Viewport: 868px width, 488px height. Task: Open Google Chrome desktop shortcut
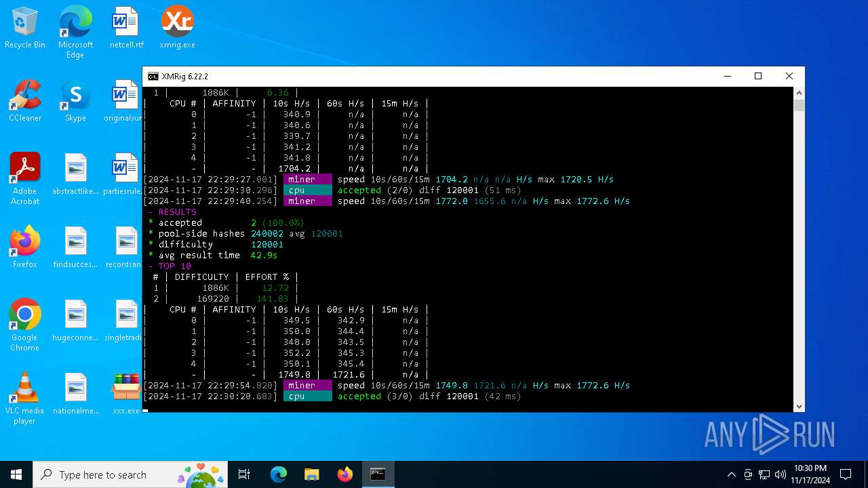pos(25,325)
